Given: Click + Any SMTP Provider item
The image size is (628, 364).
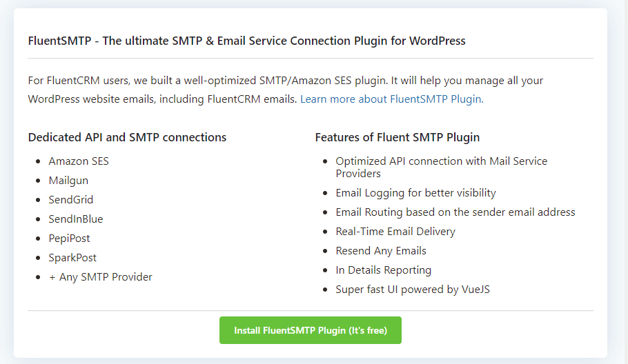Looking at the screenshot, I should [101, 277].
